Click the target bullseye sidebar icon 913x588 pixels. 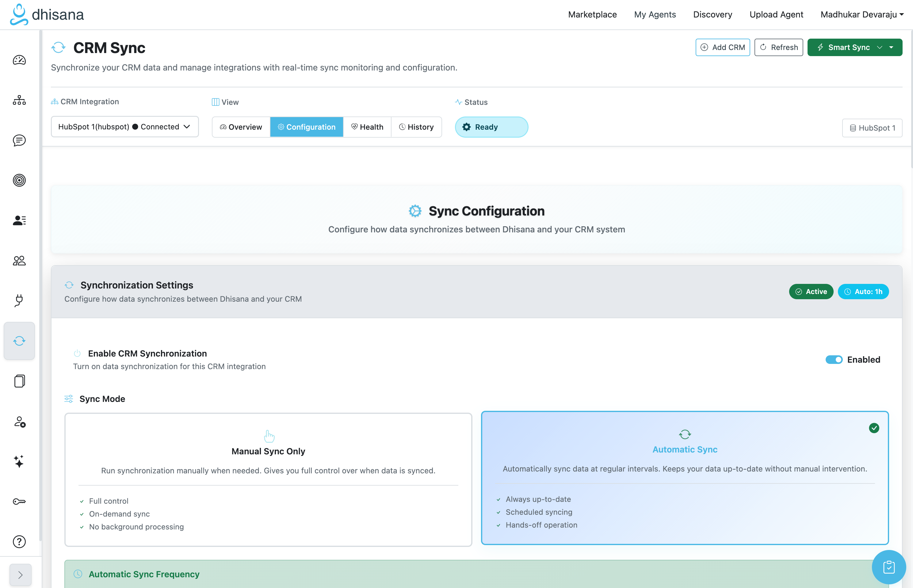click(x=19, y=180)
